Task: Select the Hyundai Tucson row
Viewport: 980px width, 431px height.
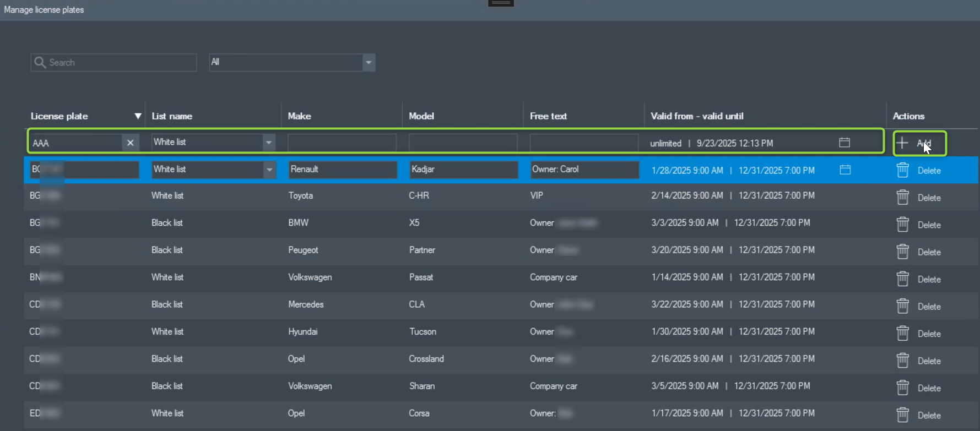Action: (x=422, y=332)
